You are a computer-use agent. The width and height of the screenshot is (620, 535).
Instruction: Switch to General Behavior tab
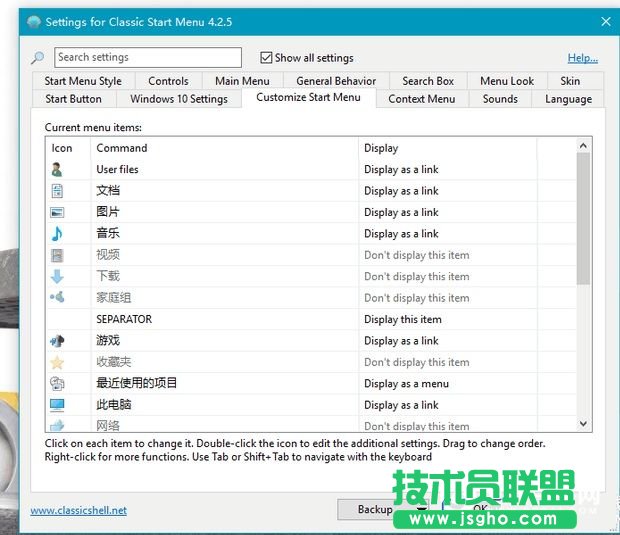(x=336, y=81)
